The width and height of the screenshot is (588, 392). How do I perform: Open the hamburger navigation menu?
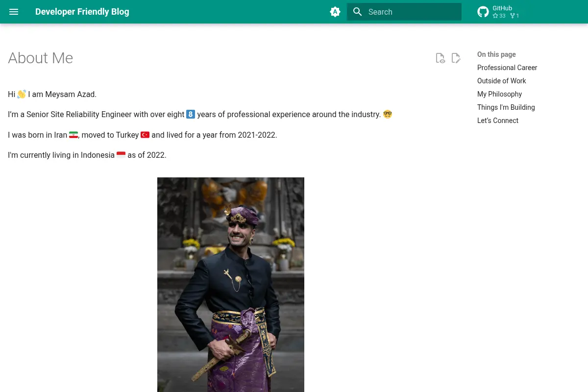(14, 12)
